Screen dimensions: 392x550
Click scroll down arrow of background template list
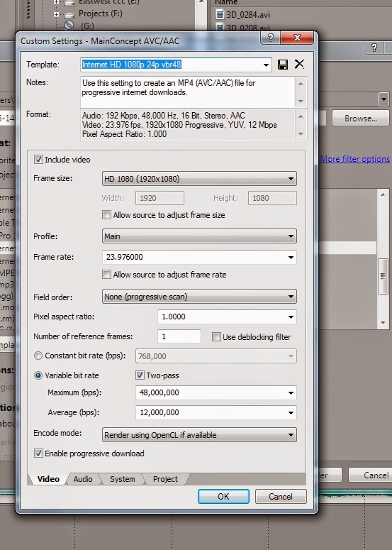383,323
